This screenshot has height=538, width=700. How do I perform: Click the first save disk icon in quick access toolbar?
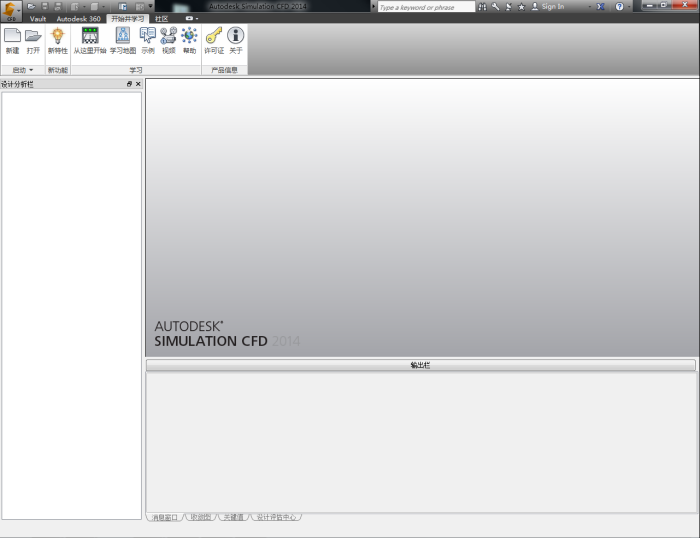(x=45, y=6)
